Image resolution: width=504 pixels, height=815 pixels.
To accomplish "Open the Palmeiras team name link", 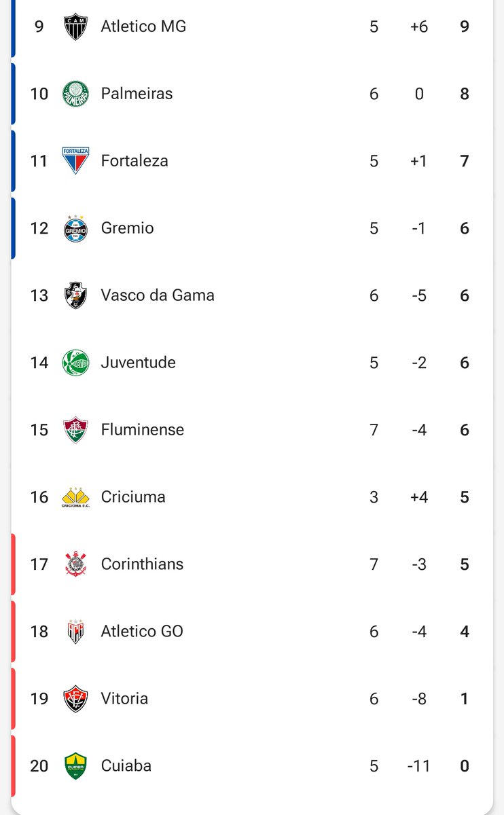I will pyautogui.click(x=137, y=94).
